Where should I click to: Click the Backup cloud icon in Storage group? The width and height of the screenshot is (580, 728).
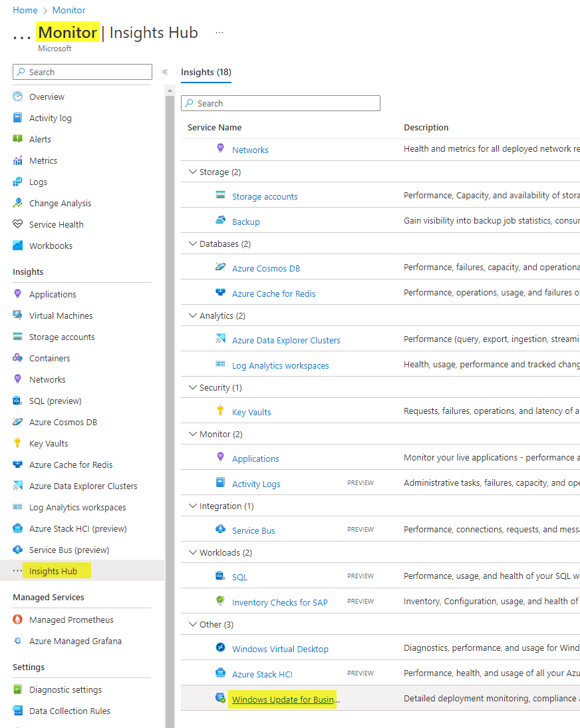220,220
